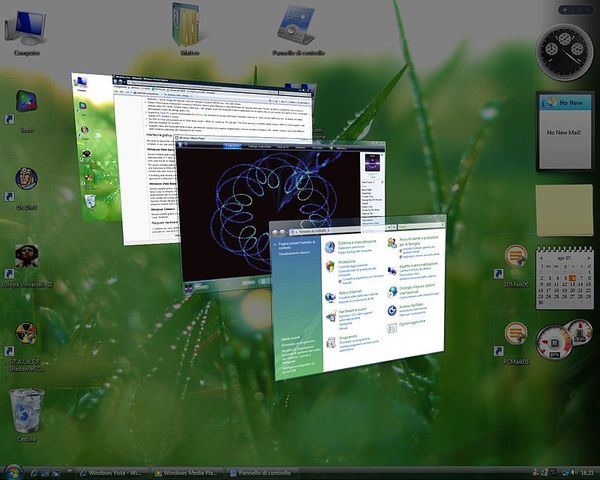This screenshot has height=480, width=600.
Task: Click the search field in Control Panel window
Action: (420, 227)
